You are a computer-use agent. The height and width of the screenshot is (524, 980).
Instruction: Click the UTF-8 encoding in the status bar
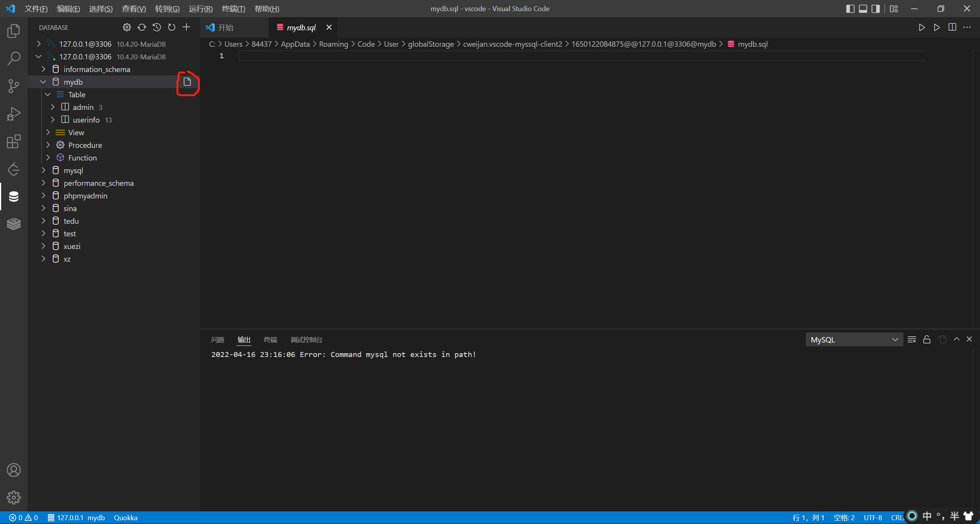(873, 517)
